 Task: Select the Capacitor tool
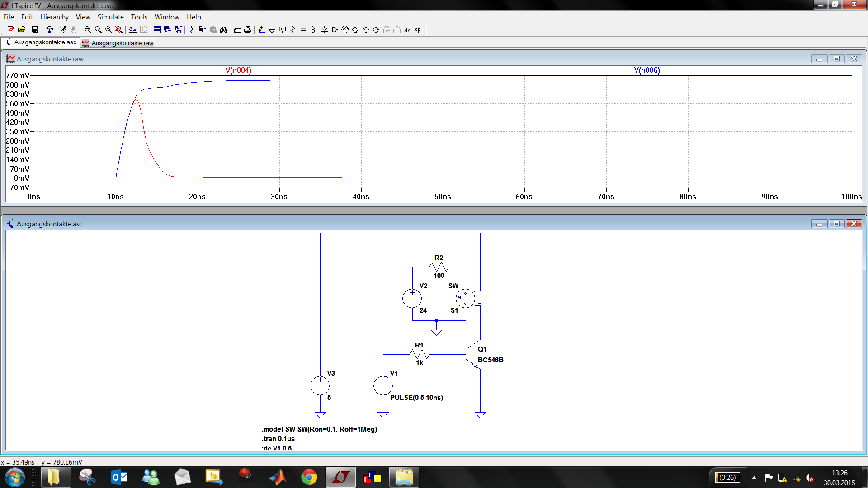303,30
